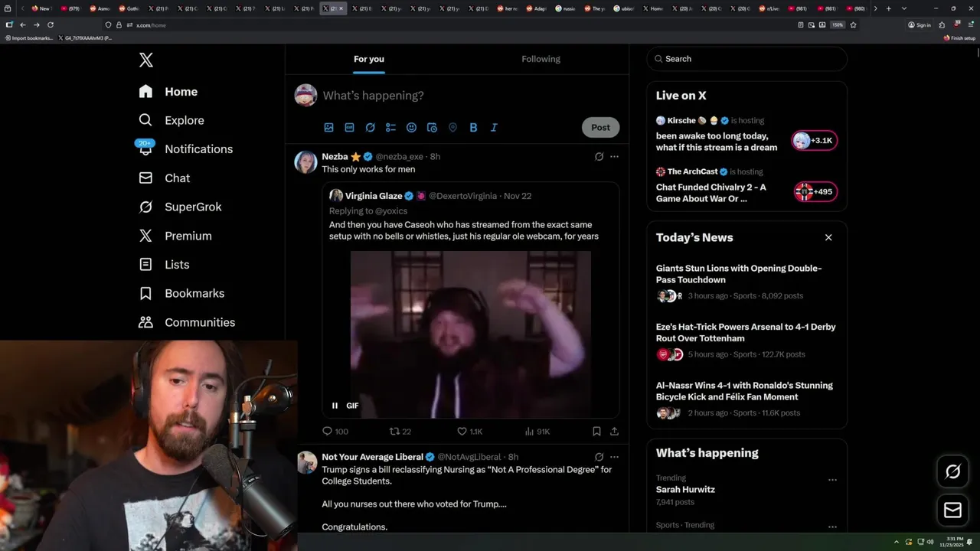Open the floating Messages envelope button
980x551 pixels.
click(952, 510)
